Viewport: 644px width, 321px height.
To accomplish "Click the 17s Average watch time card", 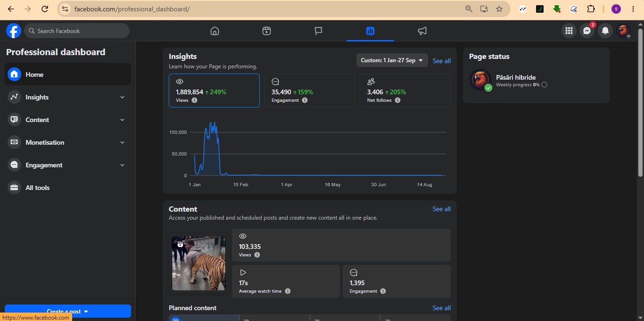I will (286, 281).
